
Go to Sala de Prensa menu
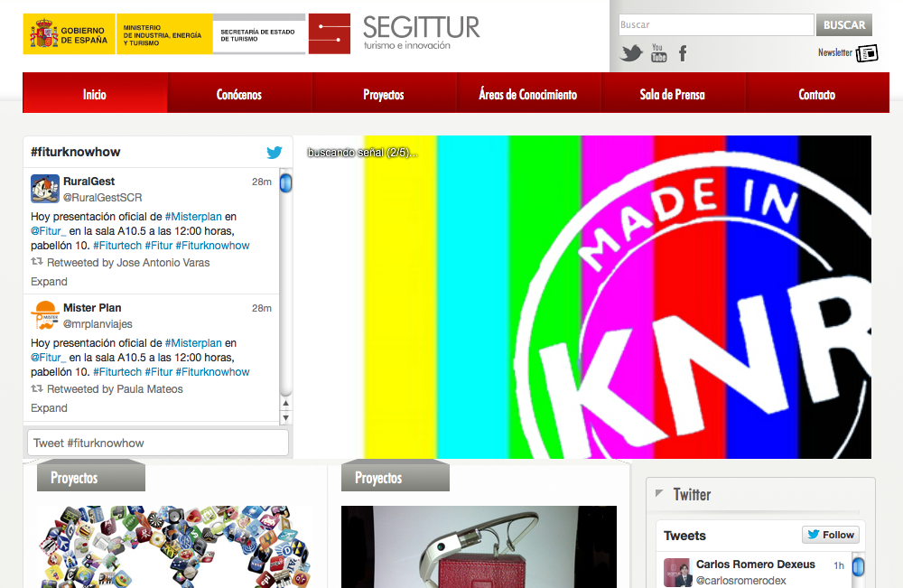click(672, 95)
